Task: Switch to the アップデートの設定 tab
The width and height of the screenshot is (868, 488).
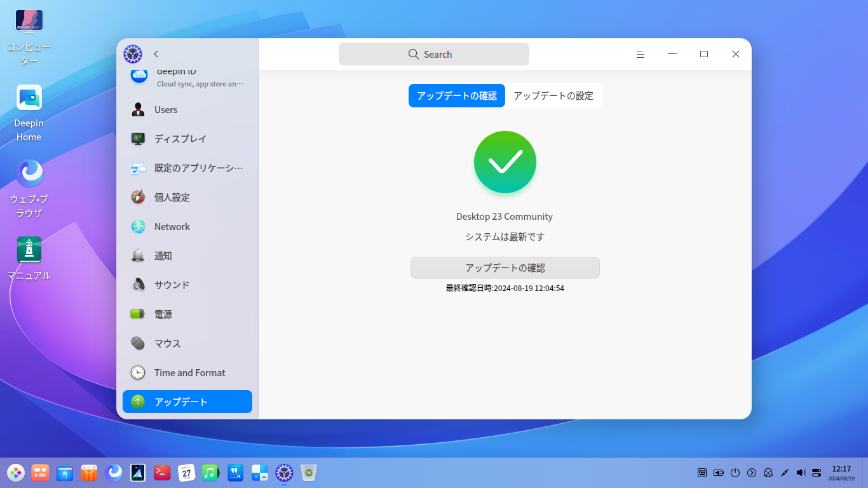Action: [x=553, y=95]
